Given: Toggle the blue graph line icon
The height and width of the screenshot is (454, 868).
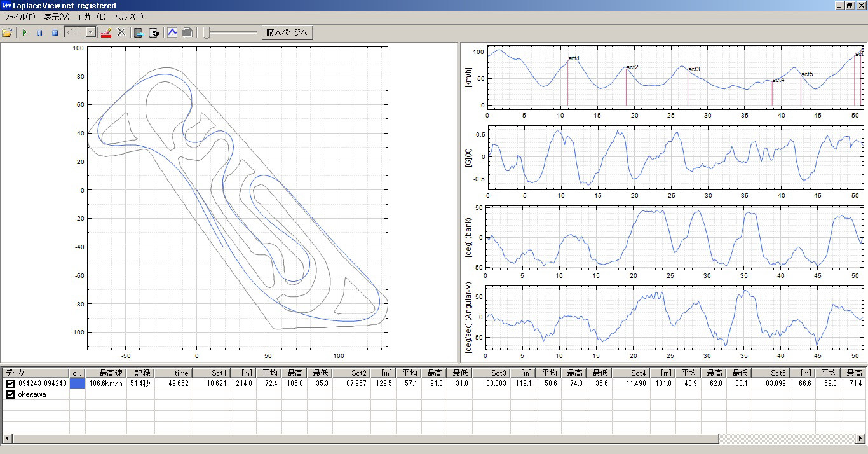Looking at the screenshot, I should point(172,32).
